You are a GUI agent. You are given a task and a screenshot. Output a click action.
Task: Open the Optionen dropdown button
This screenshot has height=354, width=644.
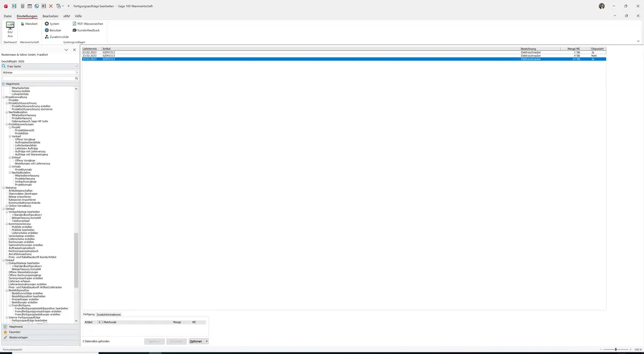(199, 341)
